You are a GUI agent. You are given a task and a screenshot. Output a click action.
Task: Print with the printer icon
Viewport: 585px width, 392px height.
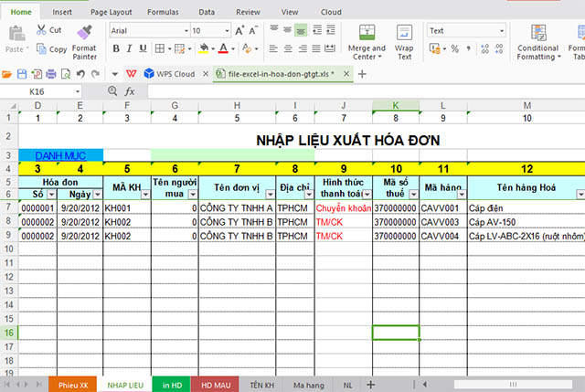pyautogui.click(x=51, y=74)
